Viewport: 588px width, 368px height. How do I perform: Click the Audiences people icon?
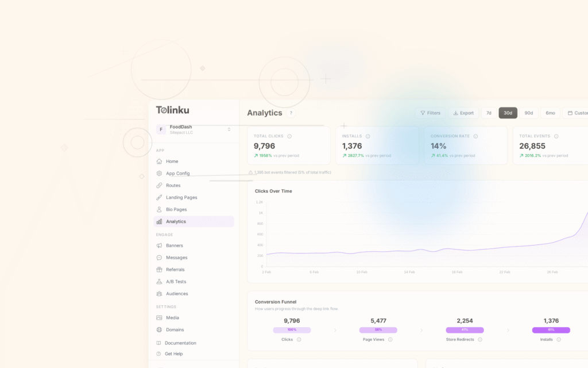click(159, 294)
